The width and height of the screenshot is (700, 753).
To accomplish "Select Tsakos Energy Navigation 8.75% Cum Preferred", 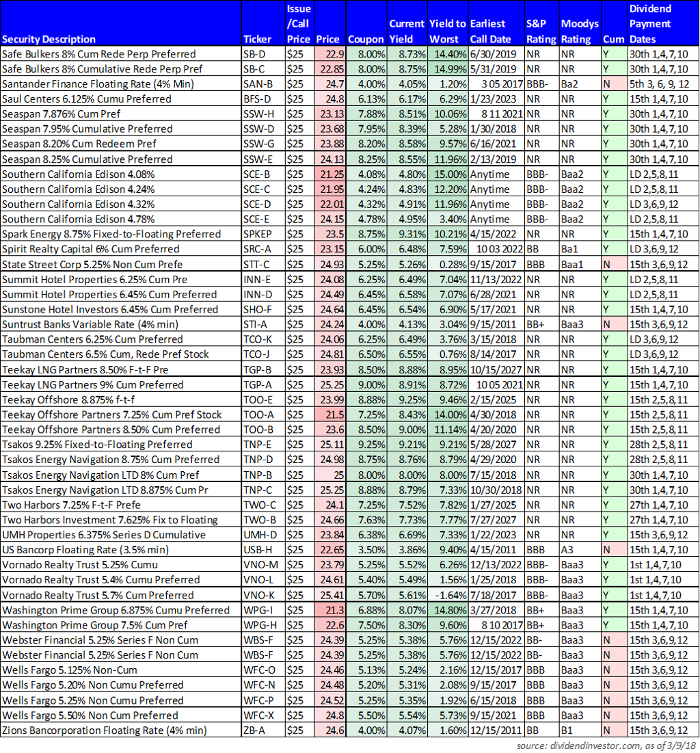I will coord(111,459).
